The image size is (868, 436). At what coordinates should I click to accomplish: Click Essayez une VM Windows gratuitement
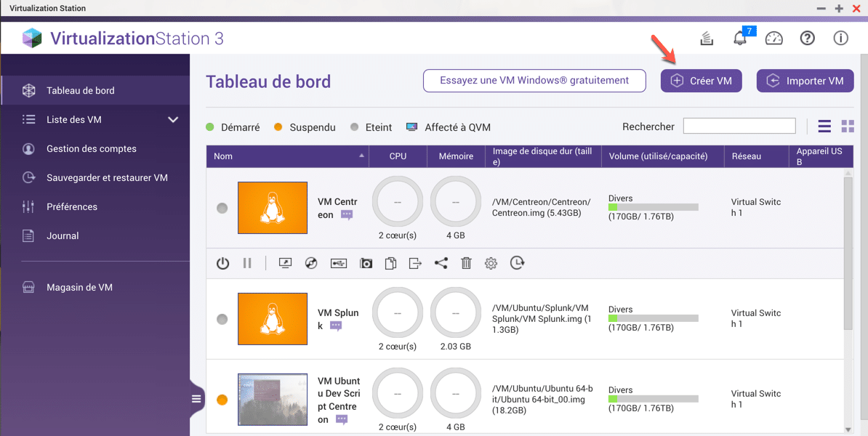pyautogui.click(x=534, y=81)
